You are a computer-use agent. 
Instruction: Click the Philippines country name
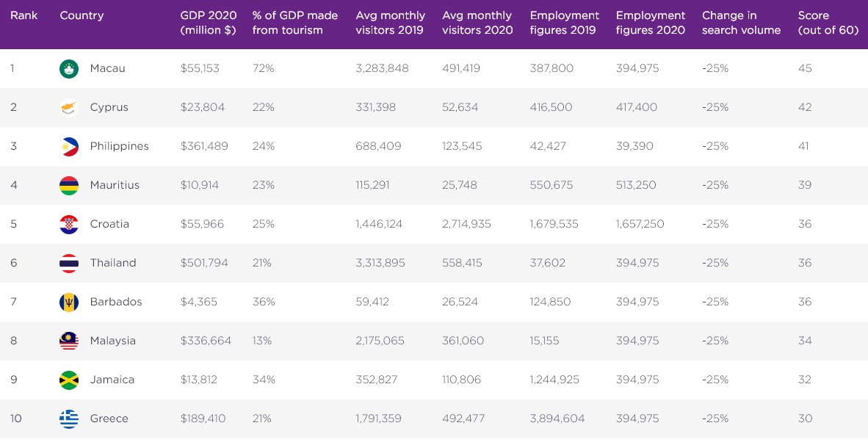click(x=119, y=146)
